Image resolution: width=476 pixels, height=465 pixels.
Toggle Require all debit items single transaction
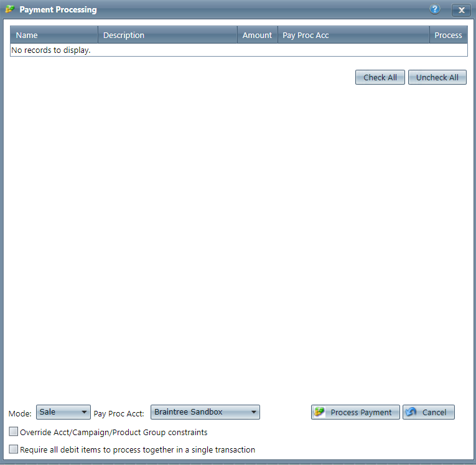tap(13, 449)
